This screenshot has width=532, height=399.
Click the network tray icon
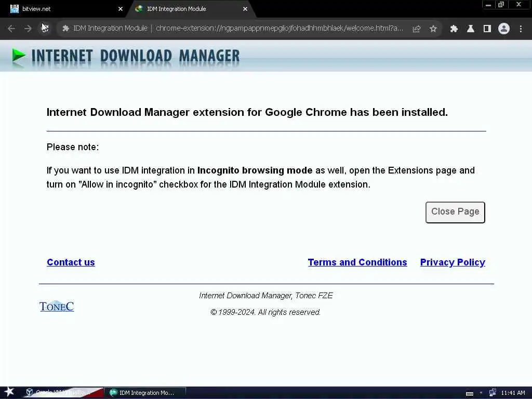coord(493,393)
